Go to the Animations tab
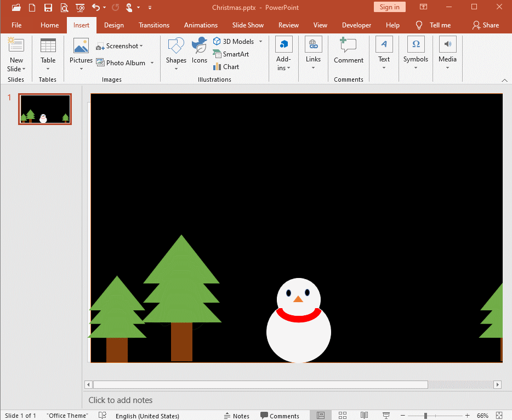512x420 pixels. [x=201, y=25]
